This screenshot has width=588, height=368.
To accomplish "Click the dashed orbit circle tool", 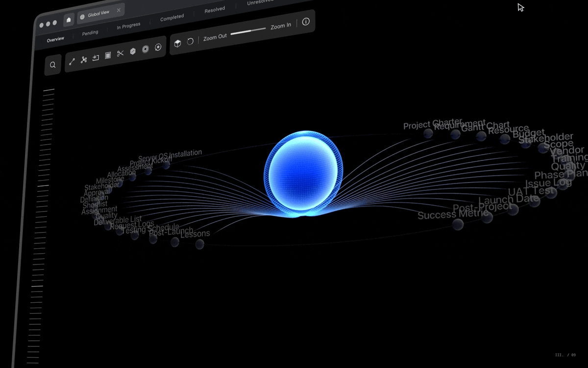I will point(158,47).
